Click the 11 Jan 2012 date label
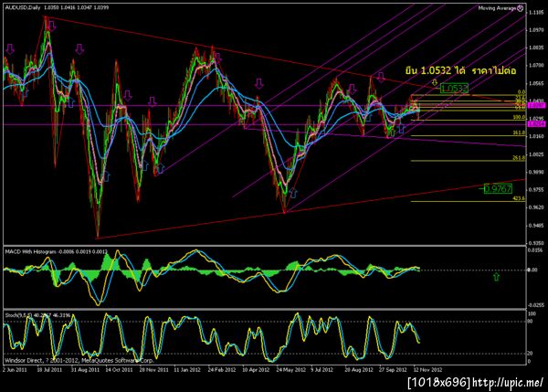 pyautogui.click(x=187, y=370)
